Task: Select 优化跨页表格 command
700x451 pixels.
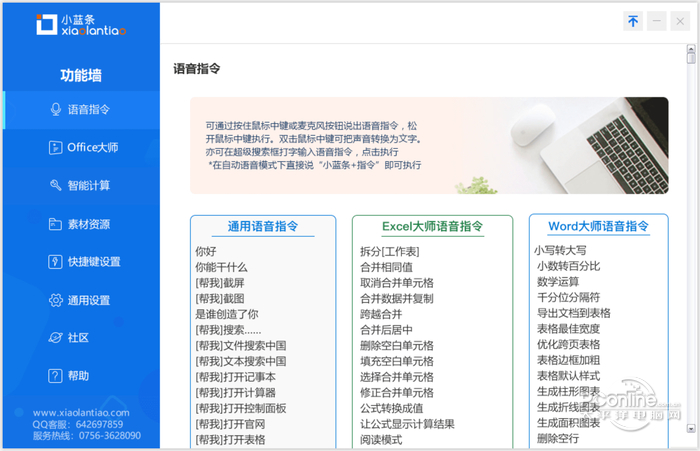Action: tap(569, 344)
